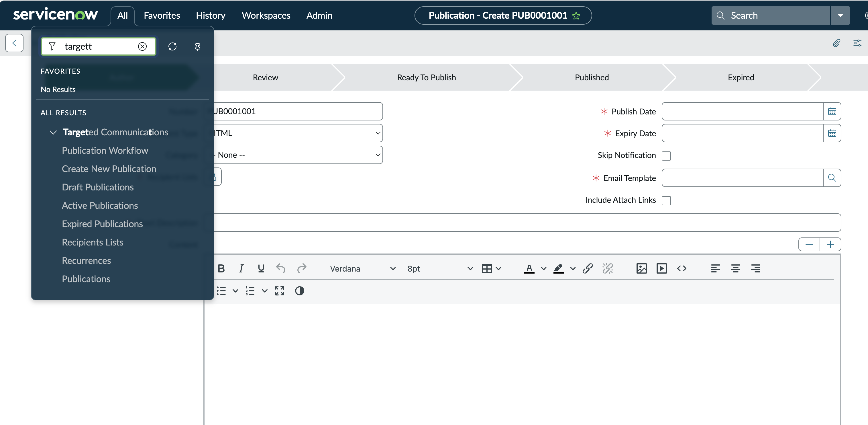Select the Review workflow stage

click(x=266, y=78)
